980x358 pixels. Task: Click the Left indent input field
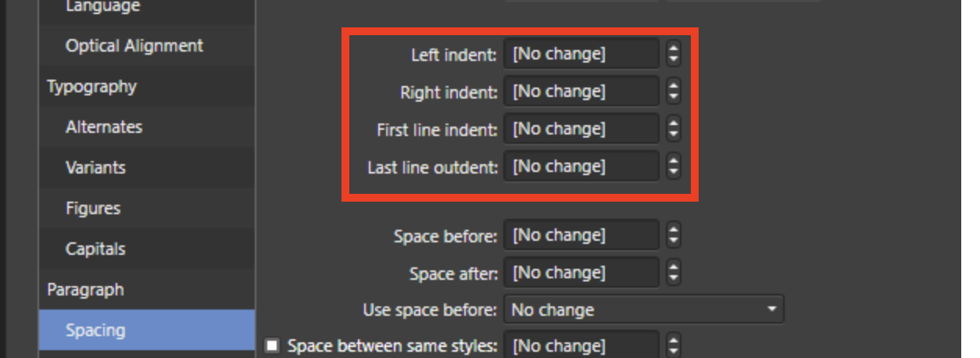(x=581, y=55)
